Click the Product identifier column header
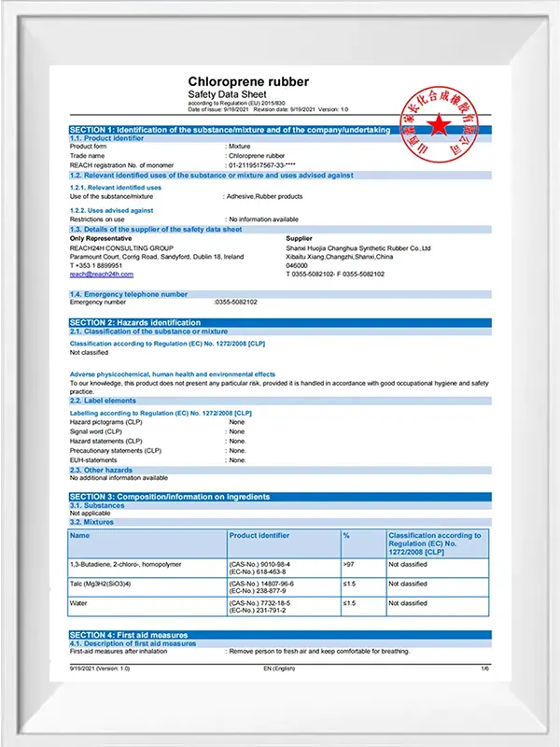 tap(259, 536)
